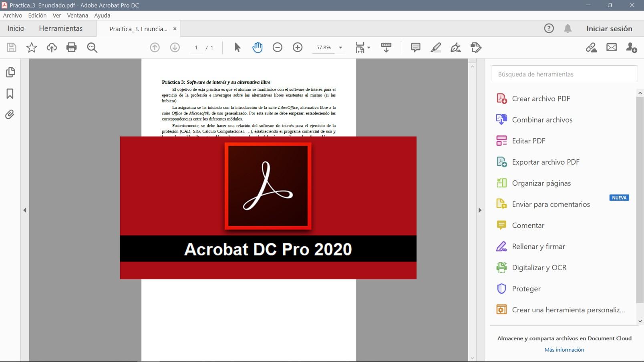Zoom in with the plus circle
This screenshot has width=644, height=362.
(x=298, y=48)
